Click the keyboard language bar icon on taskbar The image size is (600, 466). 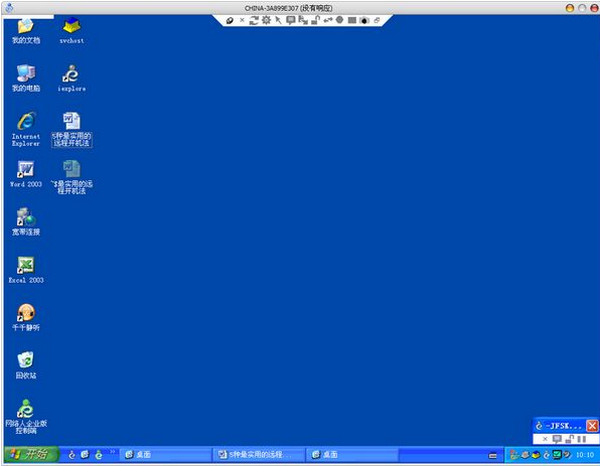pyautogui.click(x=493, y=455)
